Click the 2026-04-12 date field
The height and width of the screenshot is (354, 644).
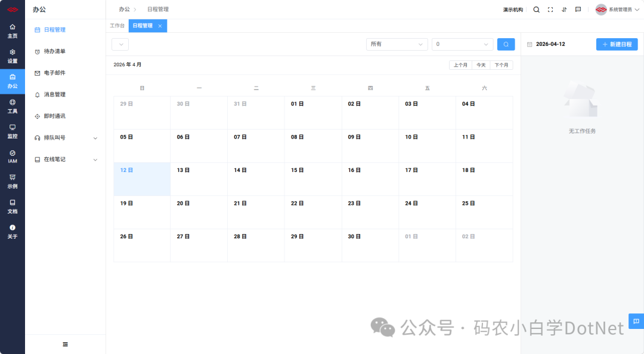point(550,44)
